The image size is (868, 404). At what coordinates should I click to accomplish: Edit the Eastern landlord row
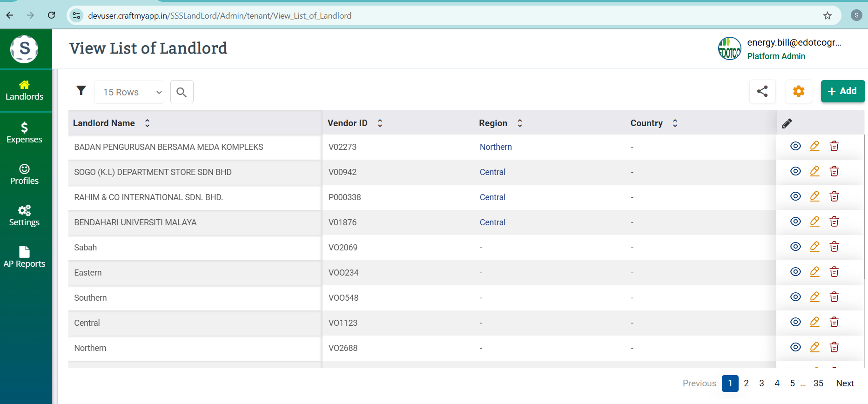(814, 272)
